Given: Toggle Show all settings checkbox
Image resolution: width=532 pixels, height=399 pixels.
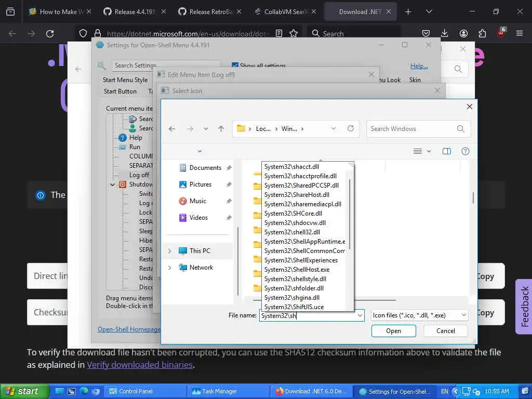Looking at the screenshot, I should (235, 65).
